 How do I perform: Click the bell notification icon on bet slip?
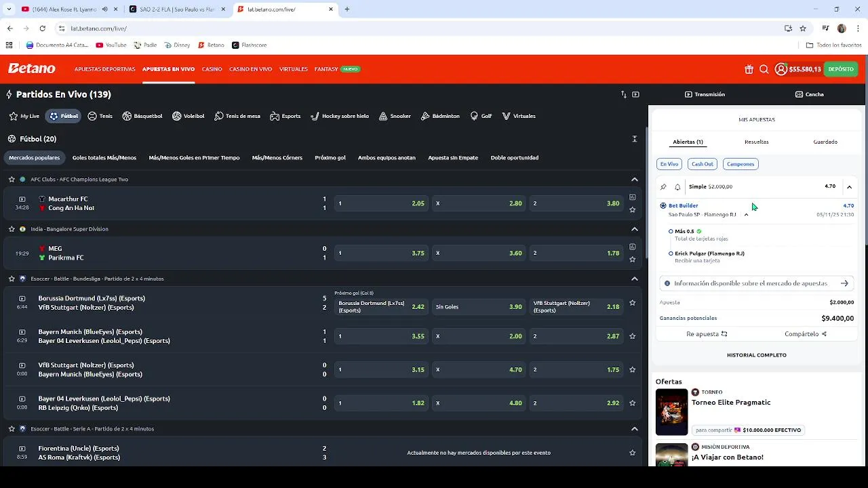(677, 187)
